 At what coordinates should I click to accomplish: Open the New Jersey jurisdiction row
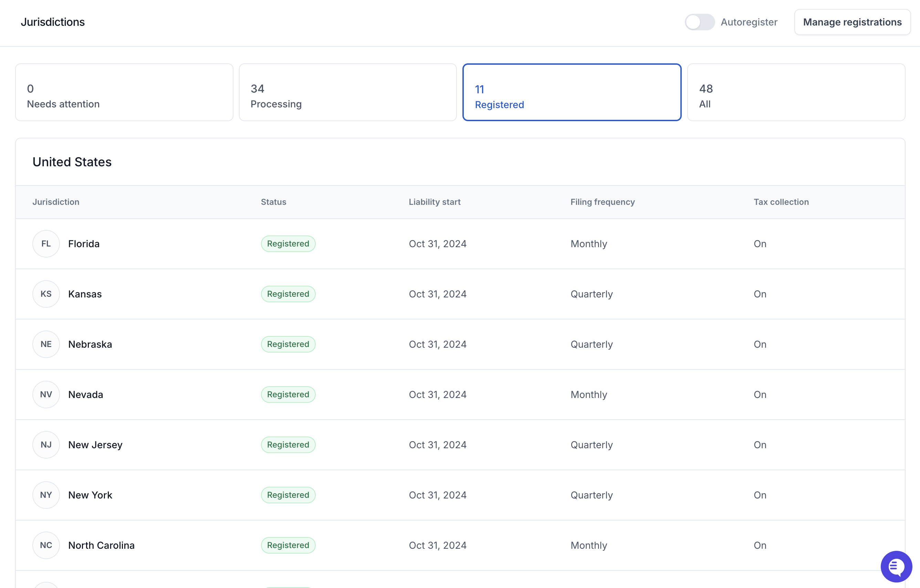point(460,445)
